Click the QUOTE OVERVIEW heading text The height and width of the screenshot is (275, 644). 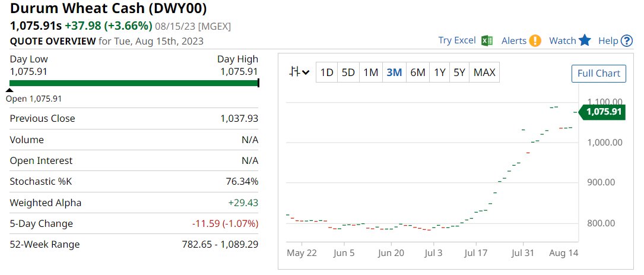53,41
